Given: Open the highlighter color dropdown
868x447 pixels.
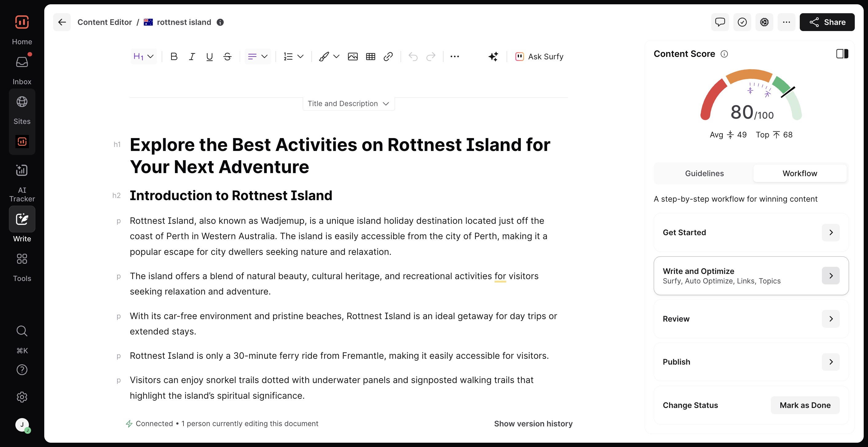Looking at the screenshot, I should (329, 57).
